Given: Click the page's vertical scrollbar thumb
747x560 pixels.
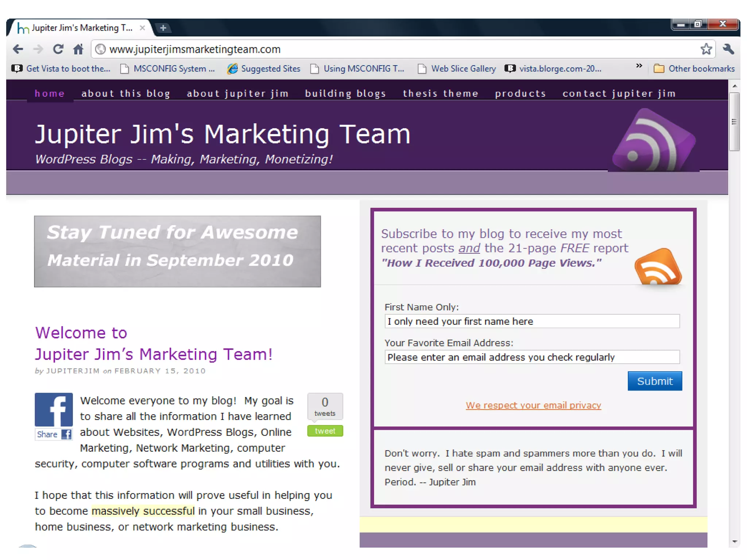Looking at the screenshot, I should tap(734, 121).
